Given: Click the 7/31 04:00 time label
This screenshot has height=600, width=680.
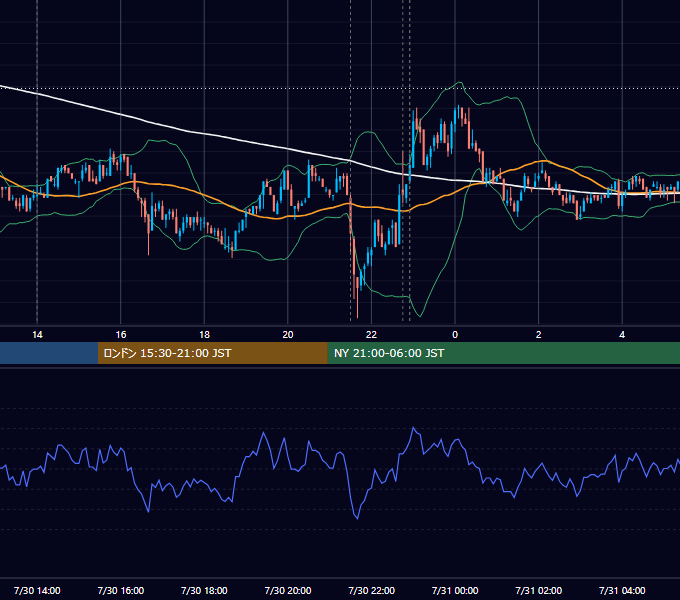Looking at the screenshot, I should [x=622, y=590].
